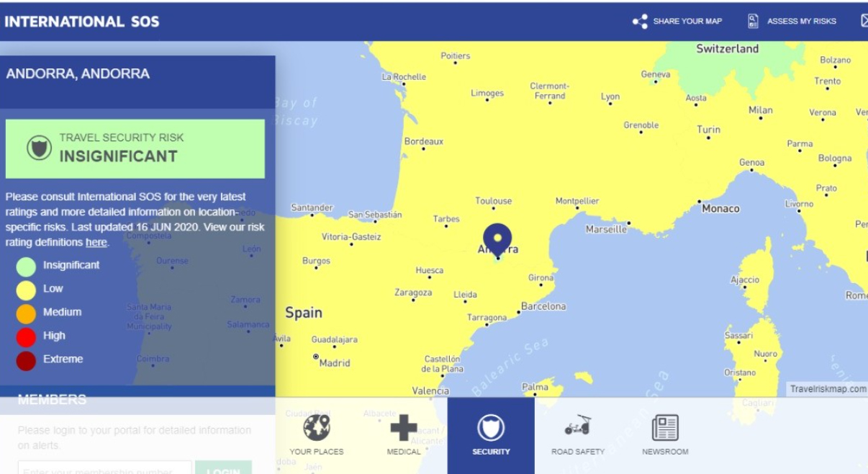Click the shield icon beside Travel Security Risk
Image resolution: width=868 pixels, height=474 pixels.
[x=40, y=148]
